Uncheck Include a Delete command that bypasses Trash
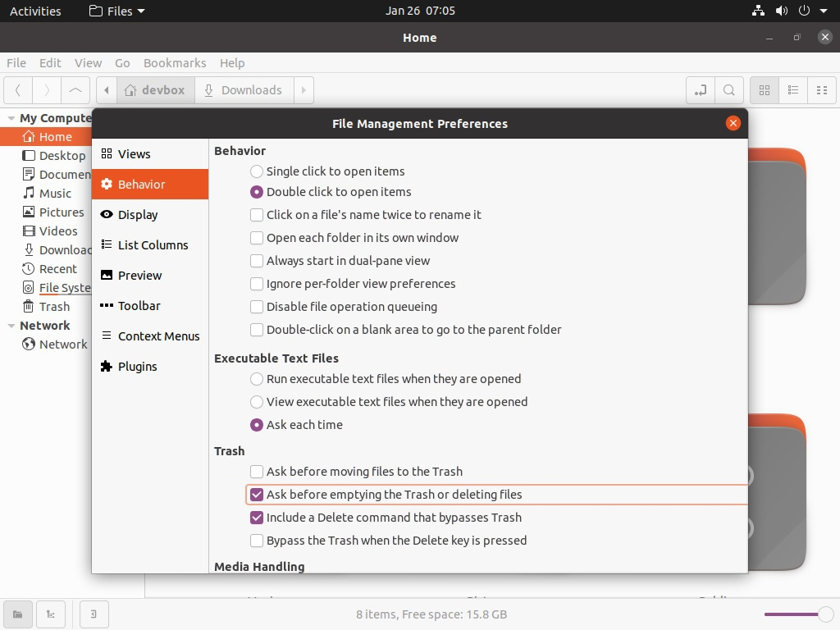 click(x=257, y=517)
